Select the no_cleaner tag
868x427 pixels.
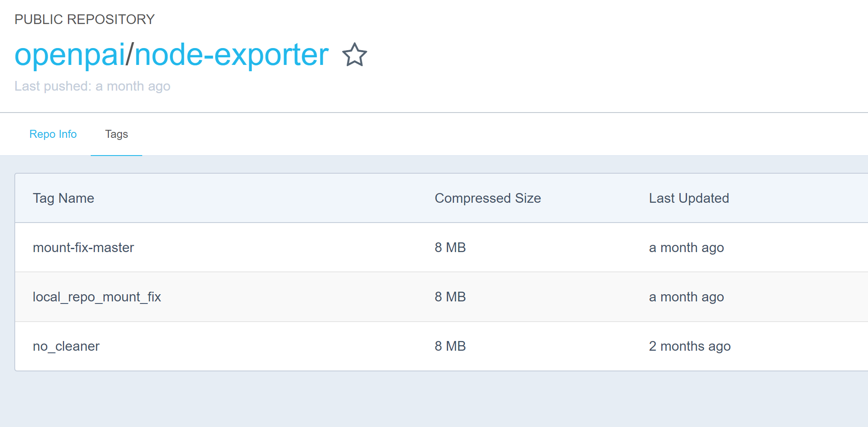[66, 346]
